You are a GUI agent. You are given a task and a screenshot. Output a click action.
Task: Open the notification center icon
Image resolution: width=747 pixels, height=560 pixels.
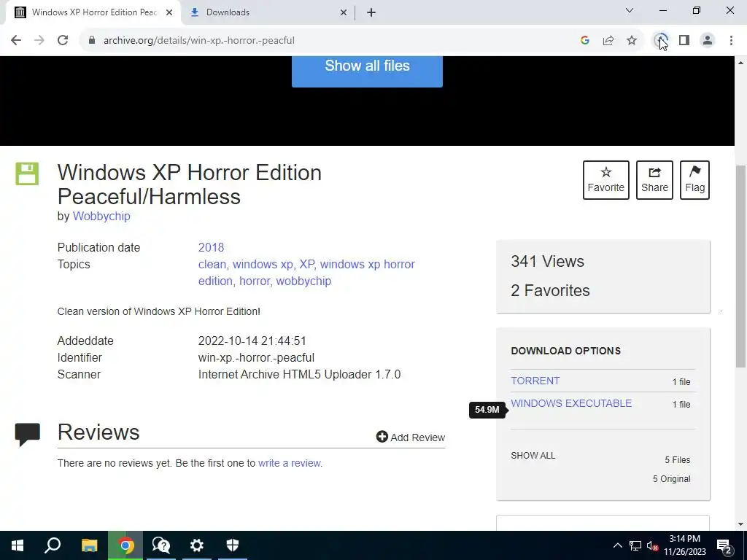[x=724, y=545]
